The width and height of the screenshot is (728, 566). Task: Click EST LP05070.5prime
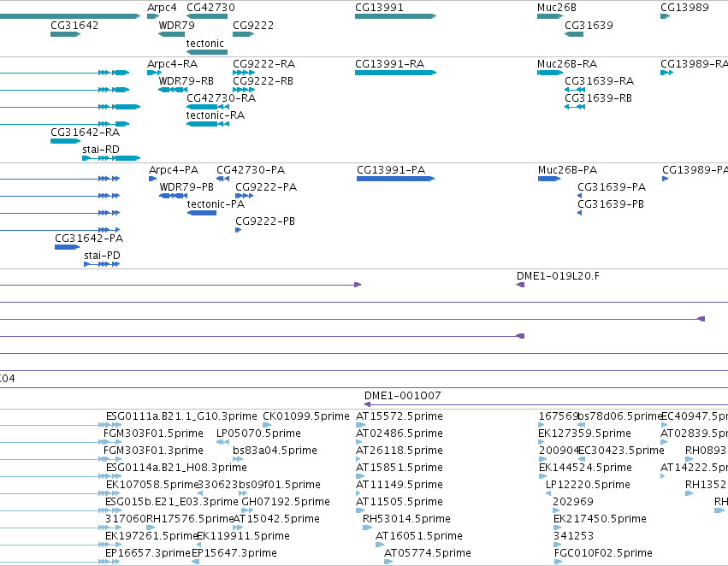click(258, 433)
